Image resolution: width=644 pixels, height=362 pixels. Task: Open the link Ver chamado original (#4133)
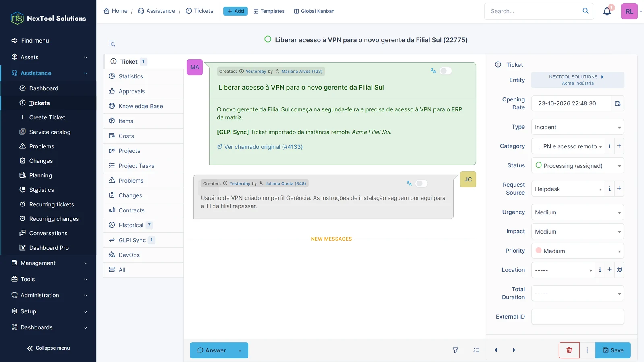click(260, 147)
